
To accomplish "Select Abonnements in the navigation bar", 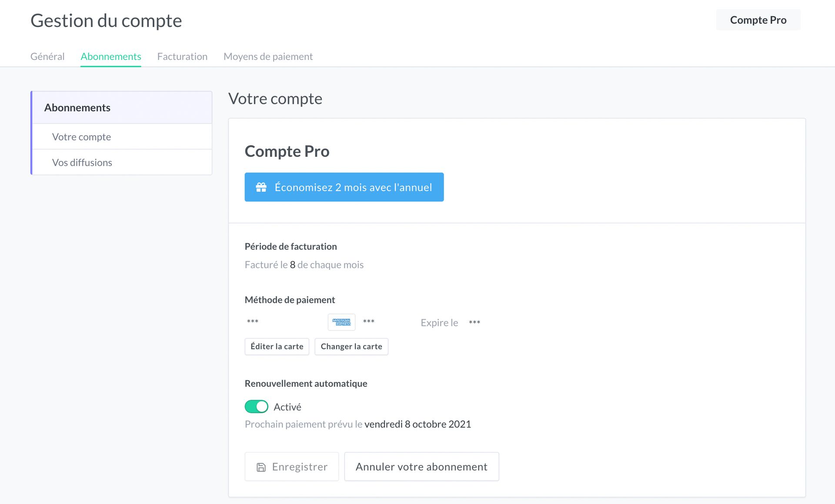I will click(110, 56).
